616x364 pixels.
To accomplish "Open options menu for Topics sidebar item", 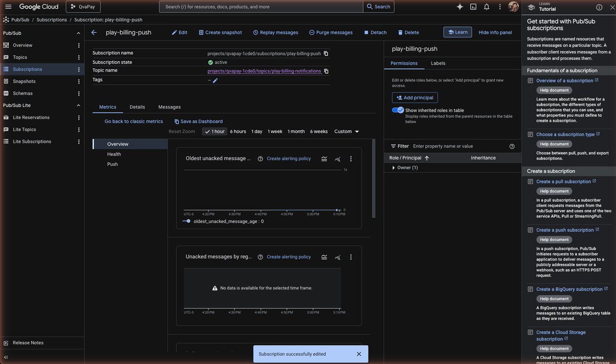I will tap(79, 58).
